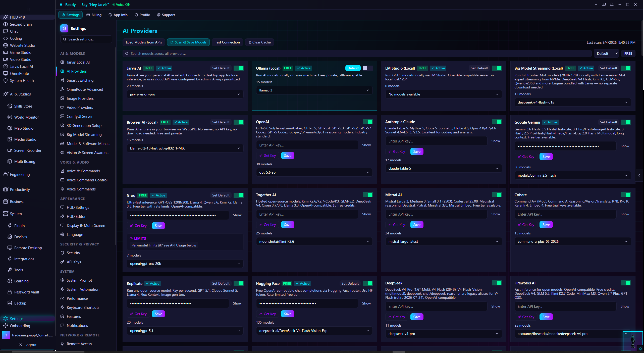Click the Clear Cache button
644x353 pixels.
coord(259,42)
